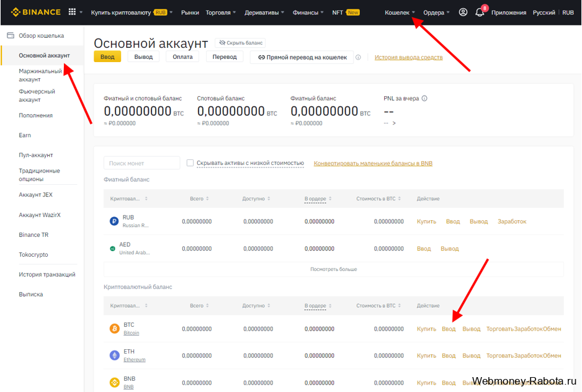Open Основной аккаунт sidebar item
This screenshot has height=392, width=582.
pyautogui.click(x=44, y=55)
